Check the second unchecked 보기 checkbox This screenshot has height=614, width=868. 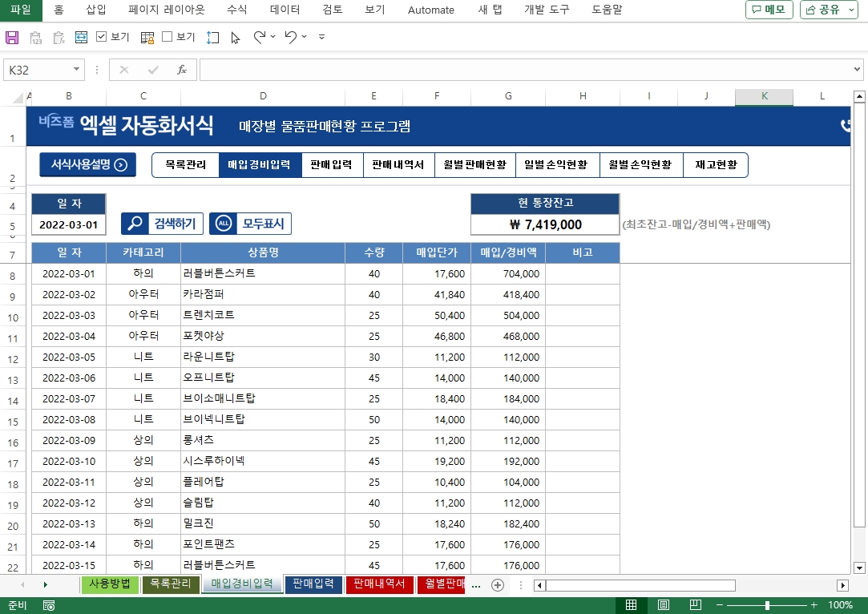point(168,37)
